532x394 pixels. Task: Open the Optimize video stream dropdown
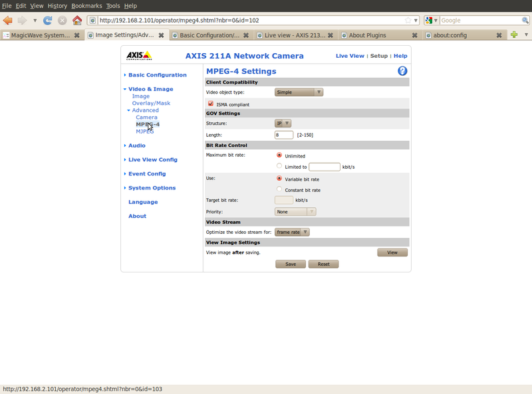tap(292, 233)
